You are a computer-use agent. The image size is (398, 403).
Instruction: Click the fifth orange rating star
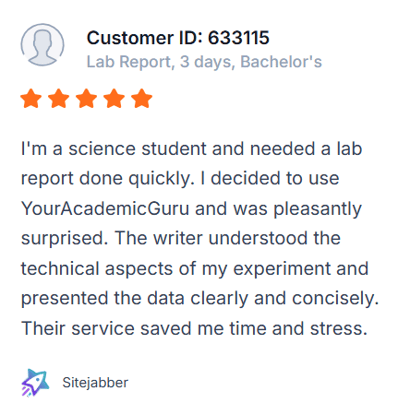click(x=142, y=98)
